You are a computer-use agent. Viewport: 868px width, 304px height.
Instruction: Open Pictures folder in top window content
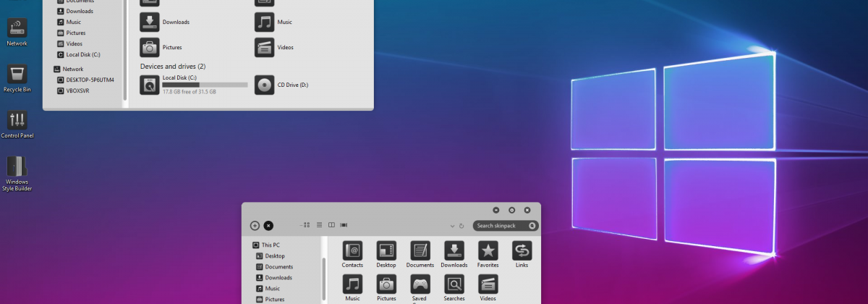(x=161, y=47)
